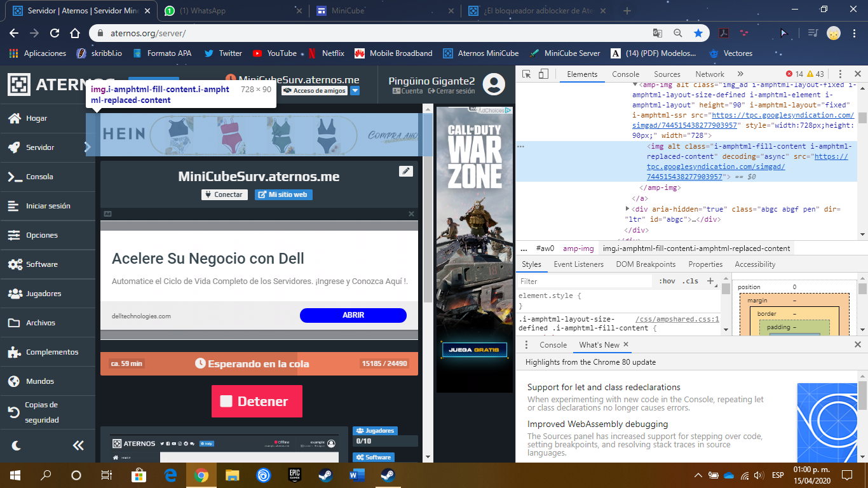
Task: Open the Mi sitio web link
Action: tap(283, 194)
